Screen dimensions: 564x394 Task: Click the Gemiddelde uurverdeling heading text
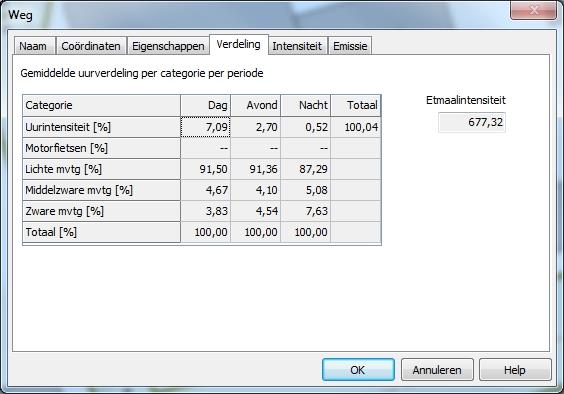(142, 73)
